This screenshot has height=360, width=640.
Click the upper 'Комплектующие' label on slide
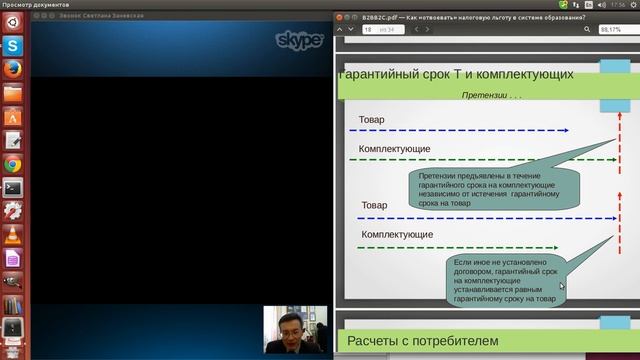394,149
